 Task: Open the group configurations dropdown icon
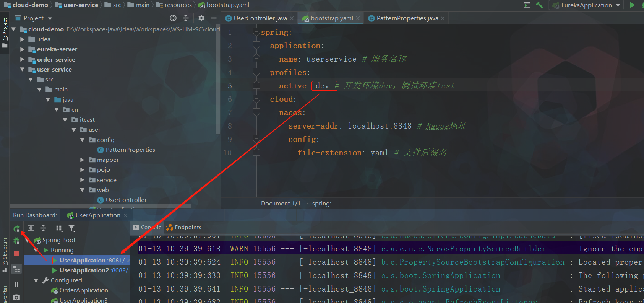59,228
